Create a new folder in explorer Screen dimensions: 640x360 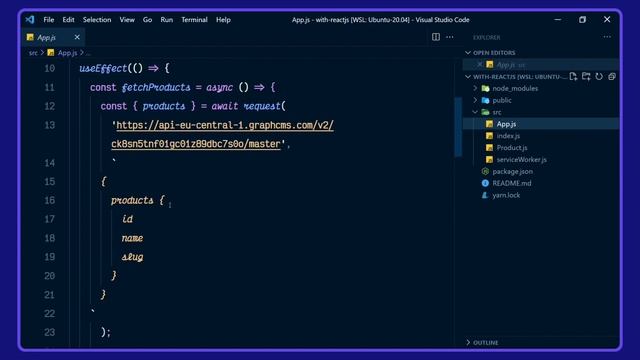(586, 76)
